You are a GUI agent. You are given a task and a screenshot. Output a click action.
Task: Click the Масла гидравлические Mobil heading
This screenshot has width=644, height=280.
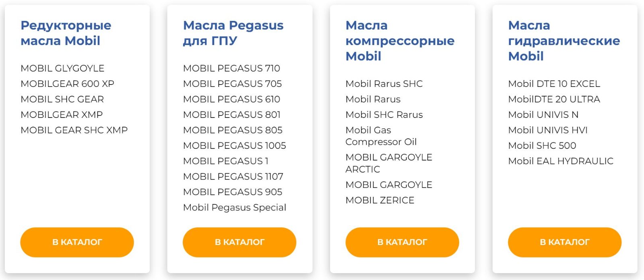click(x=564, y=41)
